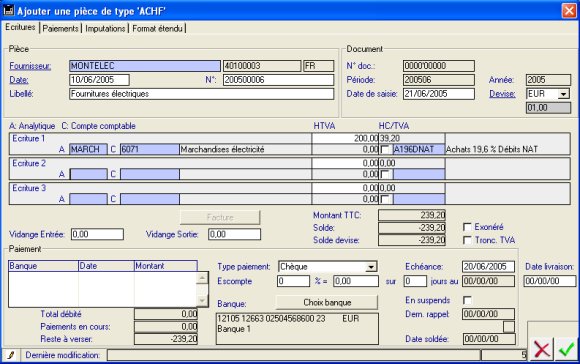Switch to the Paiements tab
The image size is (580, 364).
point(60,28)
